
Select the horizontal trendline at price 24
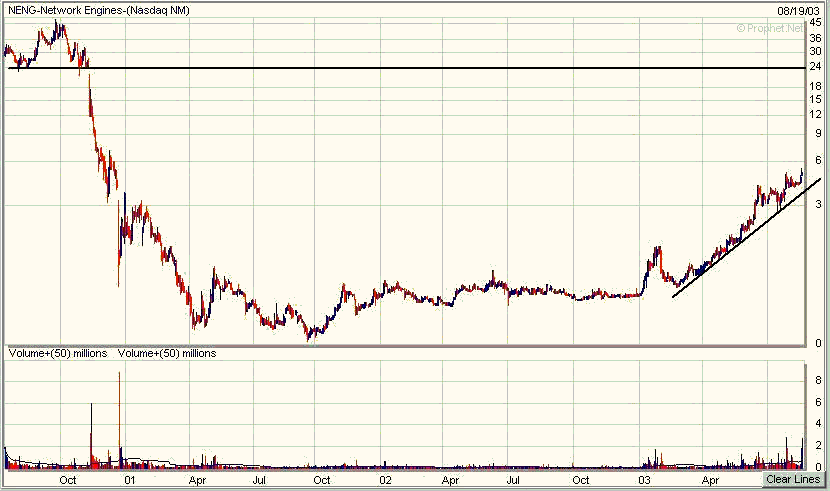tap(407, 68)
